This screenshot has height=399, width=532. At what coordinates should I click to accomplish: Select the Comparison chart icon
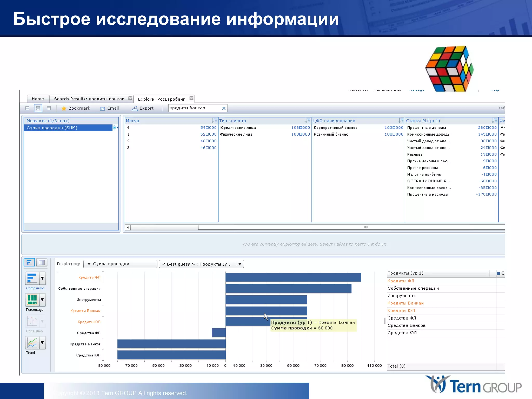[x=32, y=278]
